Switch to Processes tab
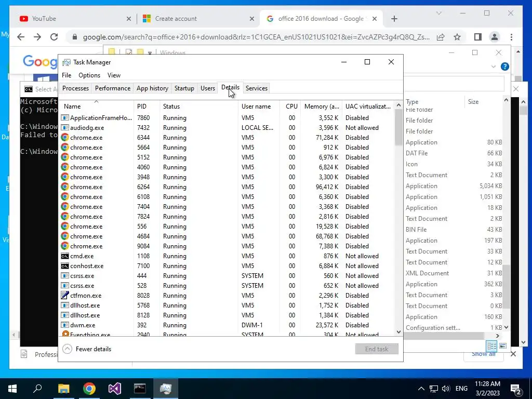Screen dimensions: 532x399 (75, 88)
